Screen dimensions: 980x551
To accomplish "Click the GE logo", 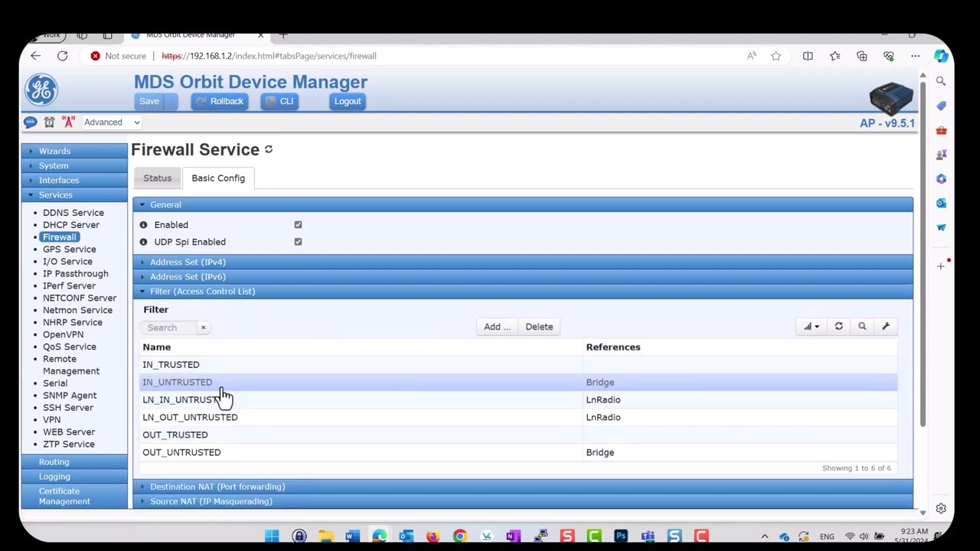I will click(x=41, y=90).
